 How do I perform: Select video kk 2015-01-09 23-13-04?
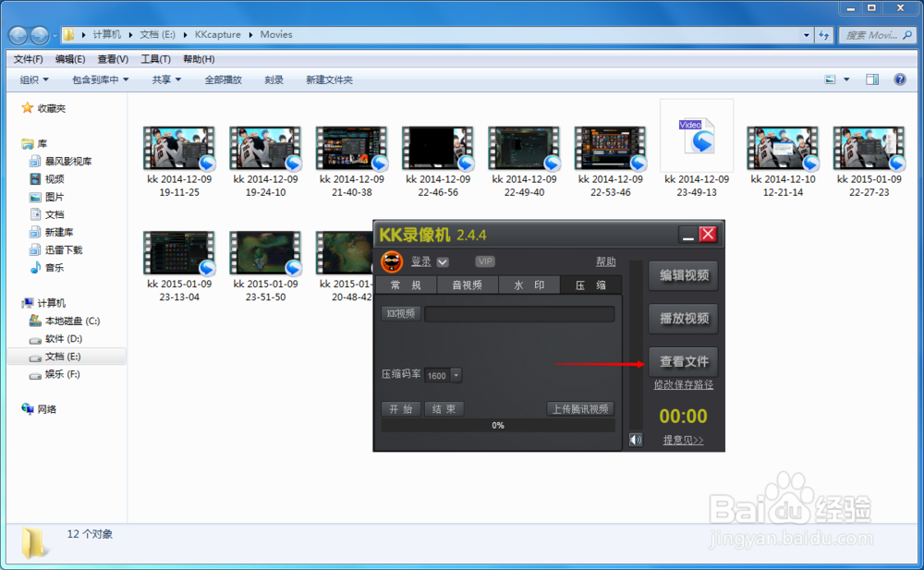point(179,266)
